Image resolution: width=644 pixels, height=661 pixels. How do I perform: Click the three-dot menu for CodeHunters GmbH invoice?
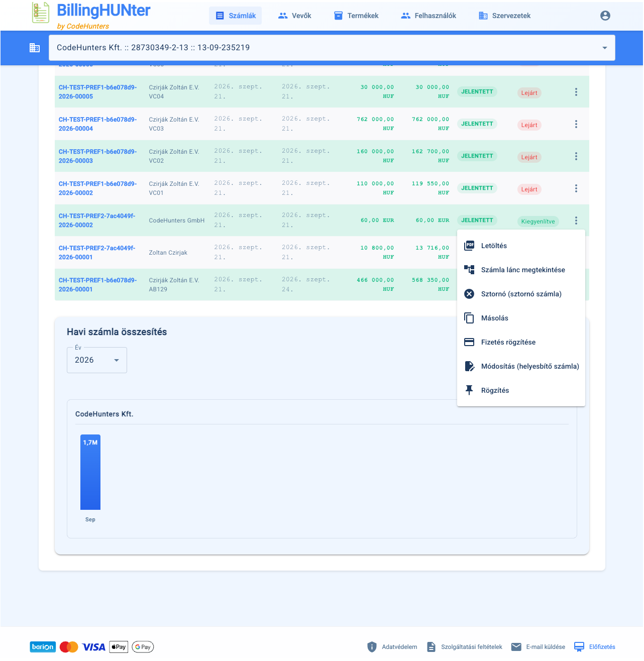pyautogui.click(x=576, y=221)
